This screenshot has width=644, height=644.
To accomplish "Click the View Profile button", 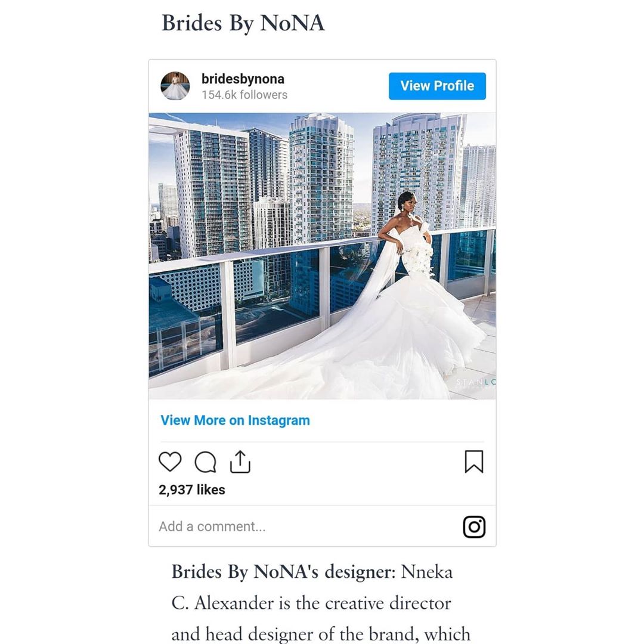I will click(x=437, y=86).
